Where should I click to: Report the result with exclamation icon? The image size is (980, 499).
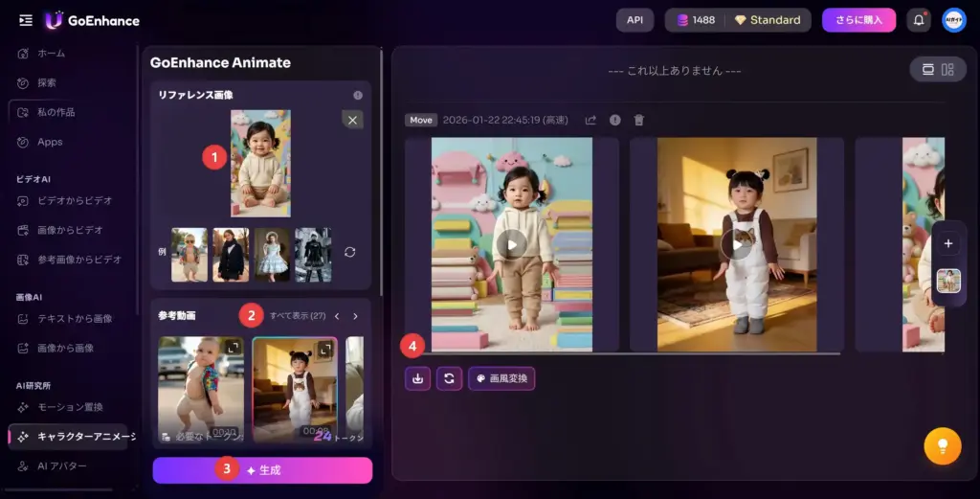point(615,120)
